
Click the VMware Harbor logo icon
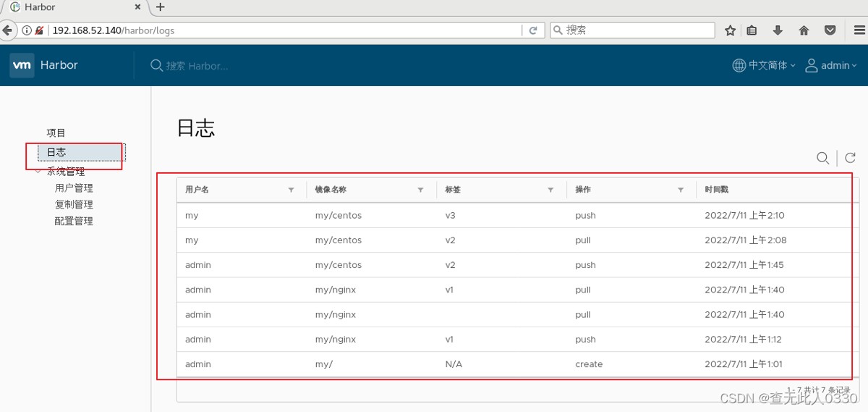[x=22, y=65]
